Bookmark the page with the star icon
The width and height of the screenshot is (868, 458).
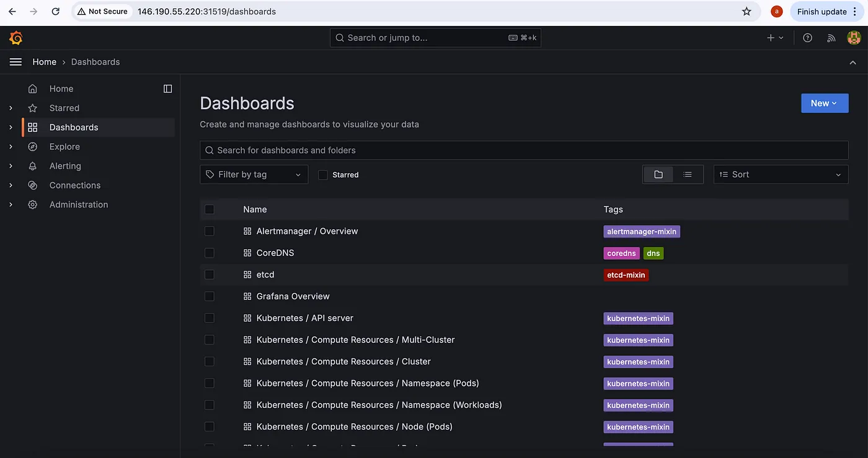click(746, 11)
